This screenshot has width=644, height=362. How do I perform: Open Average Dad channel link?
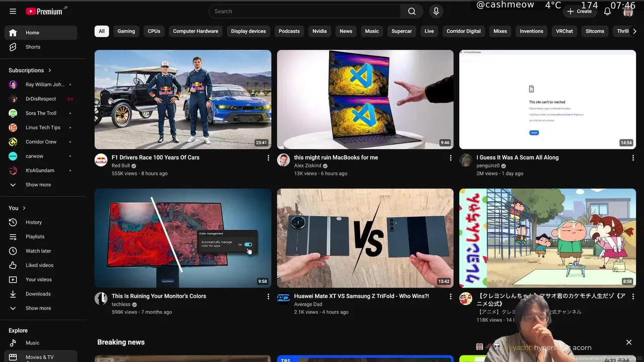tap(308, 305)
